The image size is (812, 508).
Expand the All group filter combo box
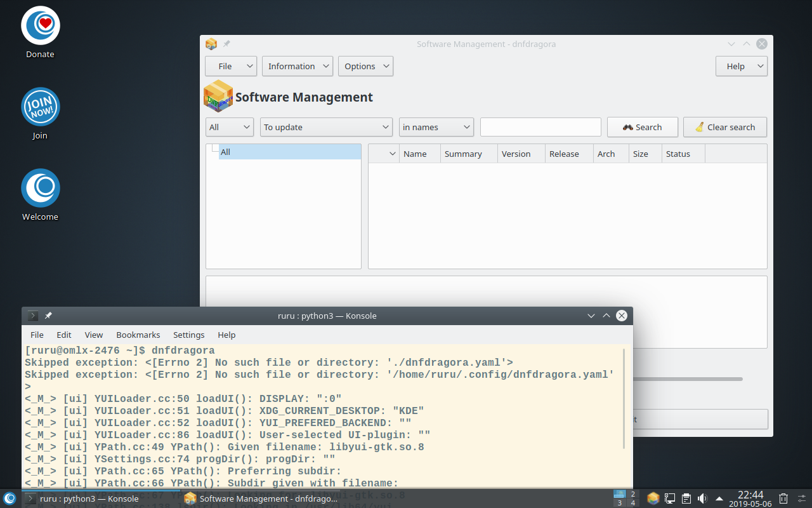point(230,127)
